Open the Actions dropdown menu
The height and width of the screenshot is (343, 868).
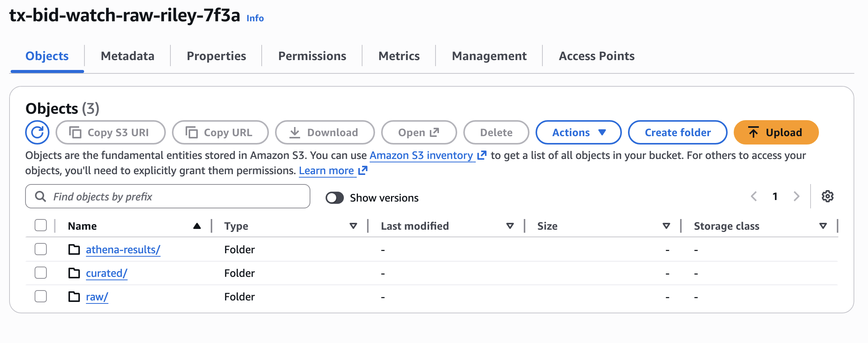pos(578,132)
